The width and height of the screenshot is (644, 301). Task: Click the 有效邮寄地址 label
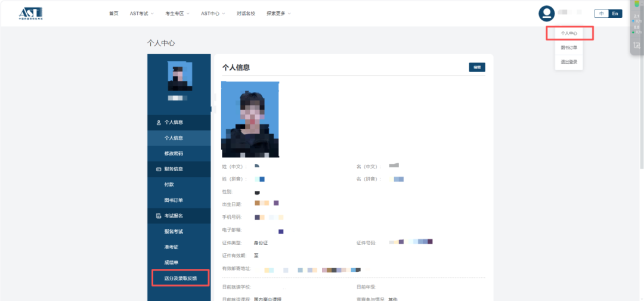pos(237,269)
